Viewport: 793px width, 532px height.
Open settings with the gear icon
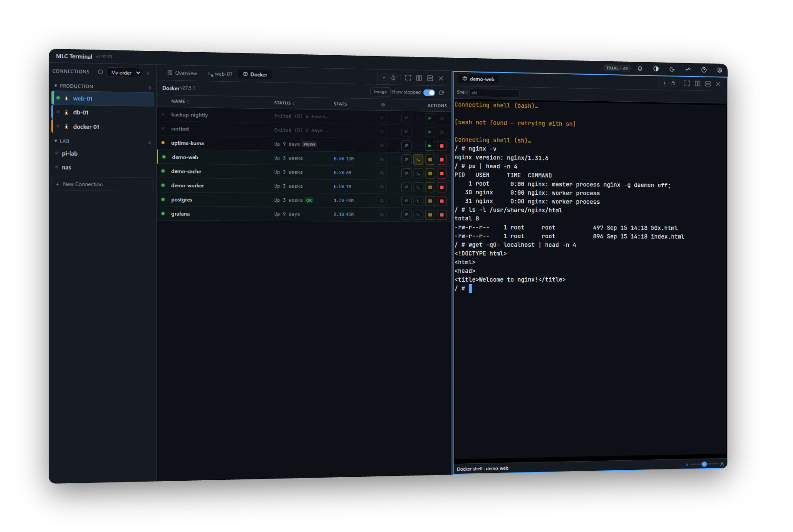720,70
